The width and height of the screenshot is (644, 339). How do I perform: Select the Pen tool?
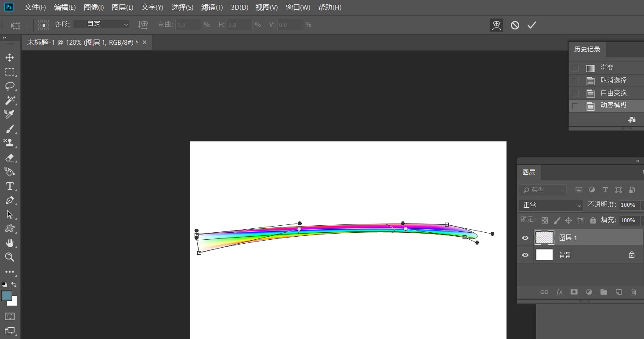(10, 200)
